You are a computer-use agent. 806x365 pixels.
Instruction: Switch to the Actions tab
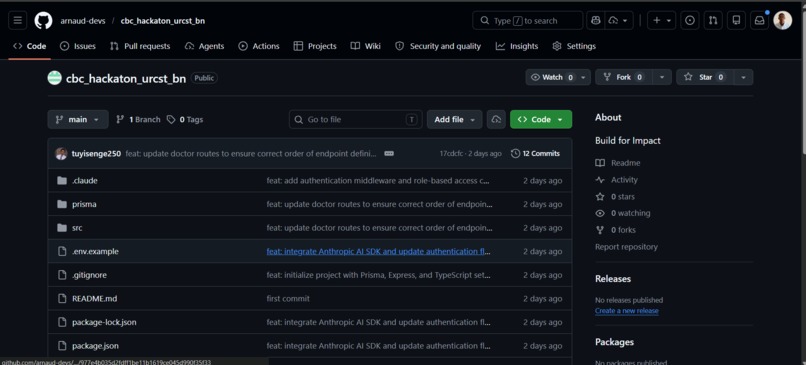click(259, 46)
